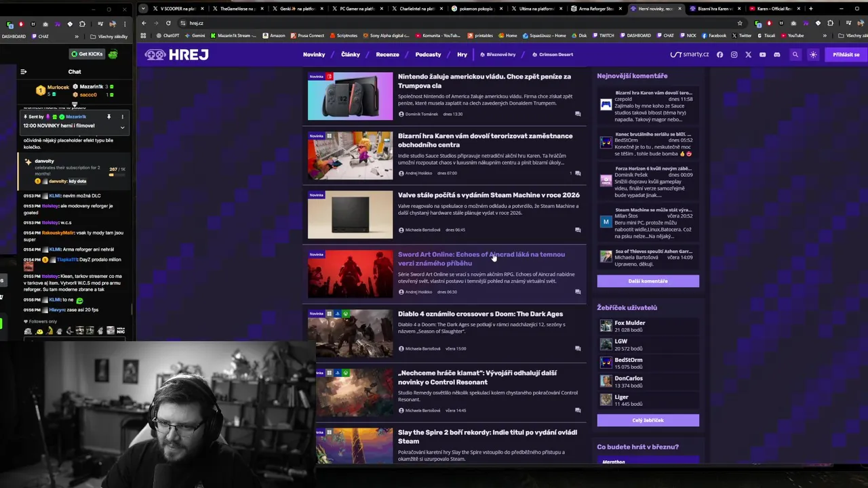Bookmark this page star icon
This screenshot has height=488, width=868.
[x=740, y=23]
